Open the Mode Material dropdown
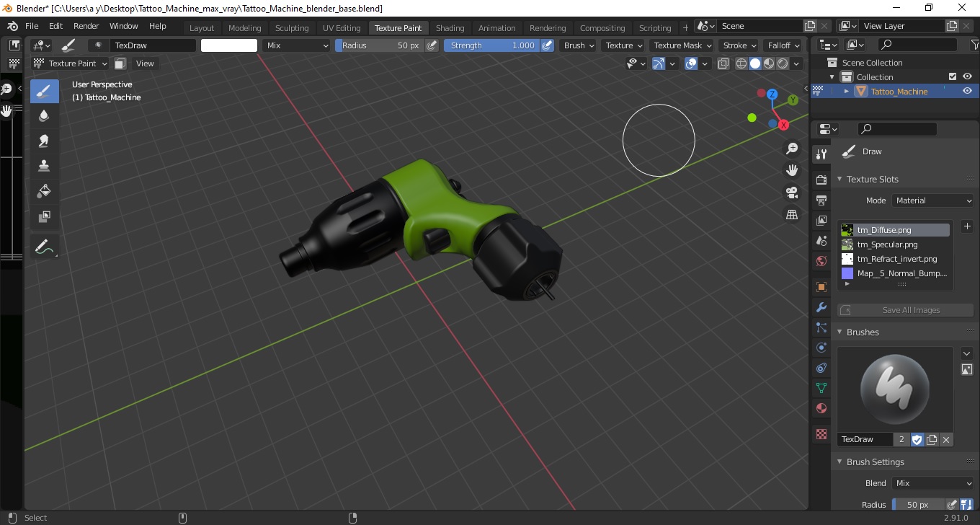980x525 pixels. tap(932, 200)
